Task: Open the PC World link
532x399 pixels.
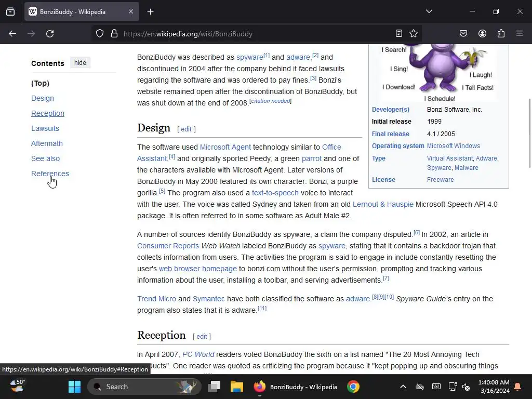Action: (198, 354)
